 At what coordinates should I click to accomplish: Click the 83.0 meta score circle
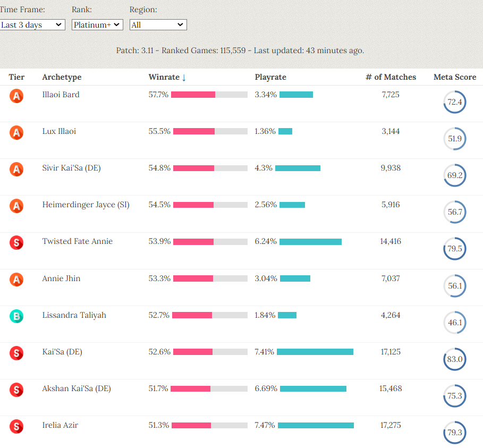click(455, 359)
